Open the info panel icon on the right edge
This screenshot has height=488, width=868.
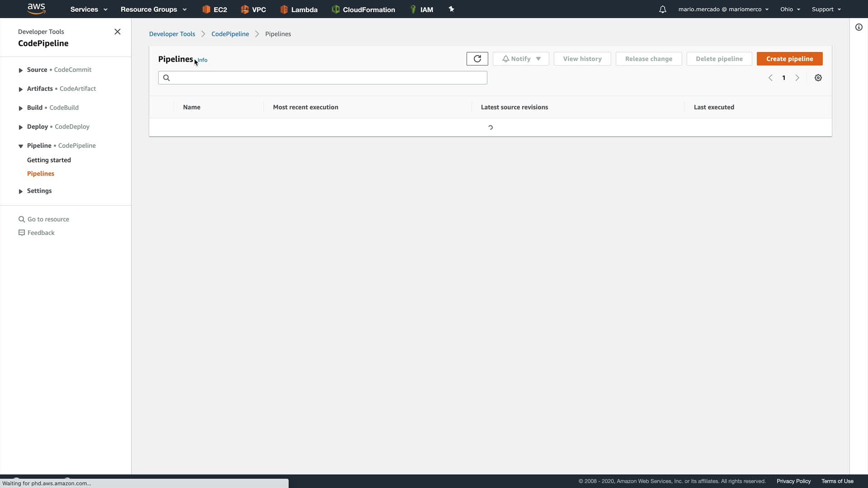coord(859,27)
